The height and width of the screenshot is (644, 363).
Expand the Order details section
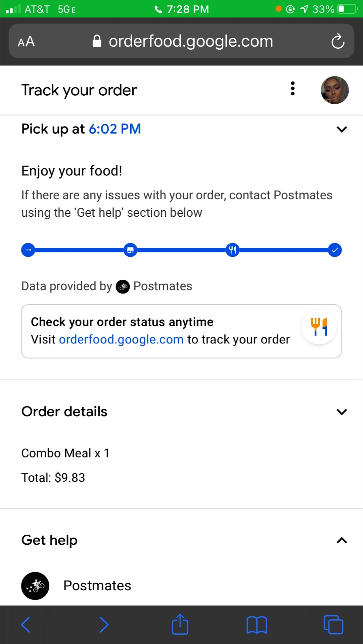point(342,412)
